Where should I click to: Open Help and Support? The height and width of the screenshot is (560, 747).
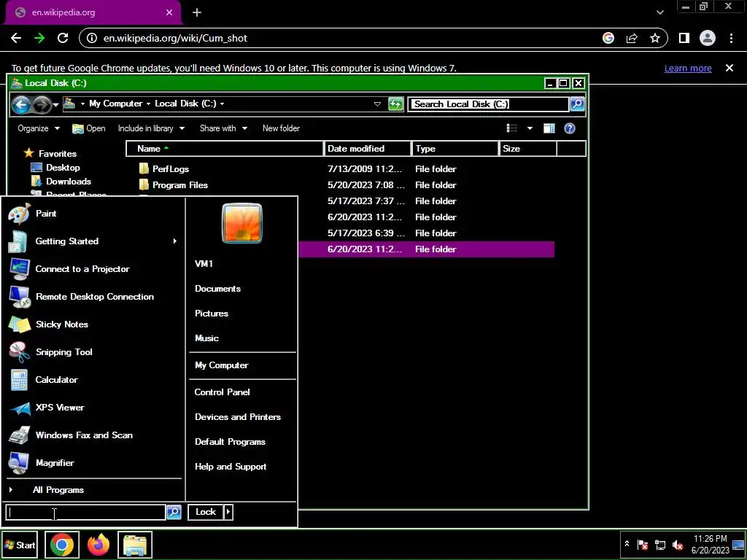(x=231, y=467)
